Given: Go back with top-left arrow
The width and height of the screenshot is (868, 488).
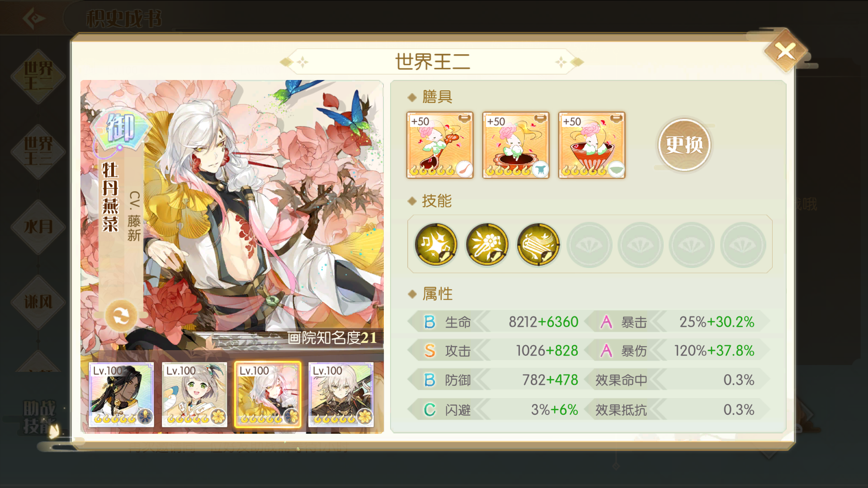Looking at the screenshot, I should [34, 18].
